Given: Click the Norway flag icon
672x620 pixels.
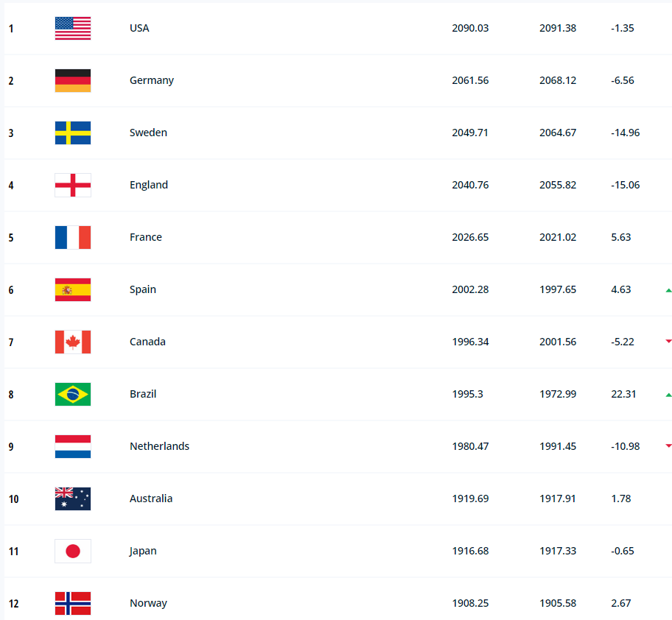Looking at the screenshot, I should pos(73,603).
